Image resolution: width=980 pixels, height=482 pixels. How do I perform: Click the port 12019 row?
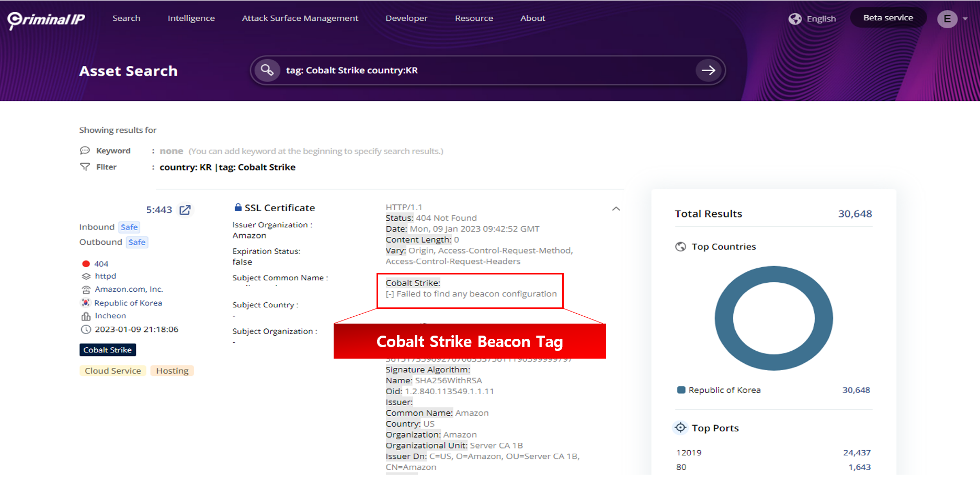click(x=773, y=453)
